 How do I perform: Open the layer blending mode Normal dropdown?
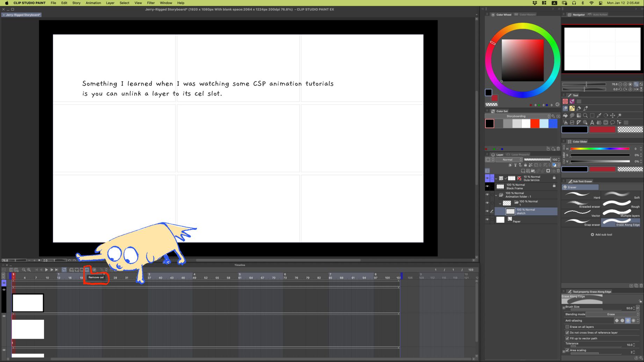[509, 160]
